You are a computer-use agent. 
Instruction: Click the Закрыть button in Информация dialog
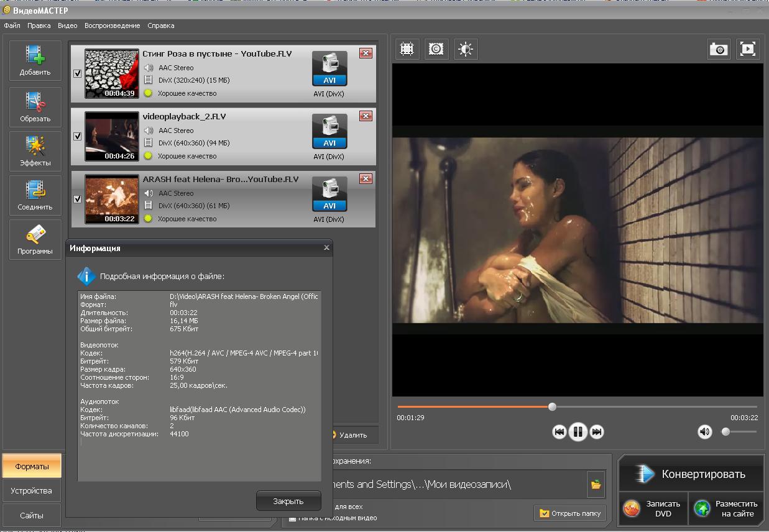click(288, 501)
